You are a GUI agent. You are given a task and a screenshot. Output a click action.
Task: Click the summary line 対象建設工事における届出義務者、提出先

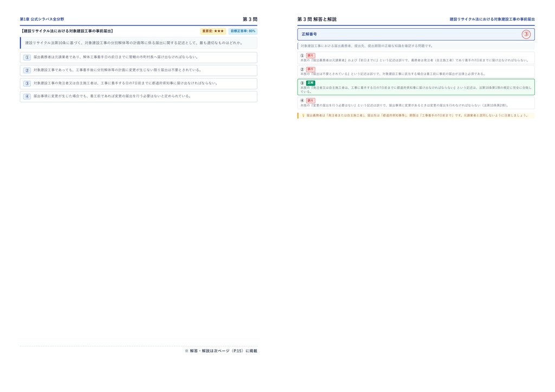366,46
